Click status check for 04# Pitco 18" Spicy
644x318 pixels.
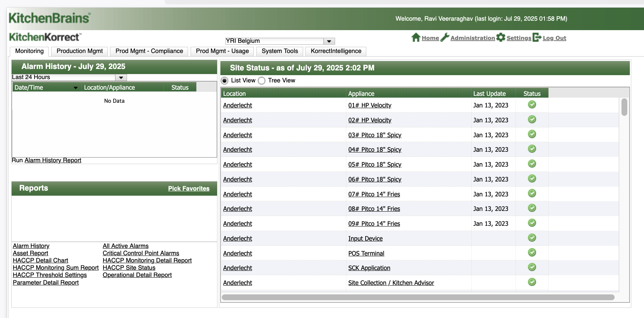click(532, 149)
